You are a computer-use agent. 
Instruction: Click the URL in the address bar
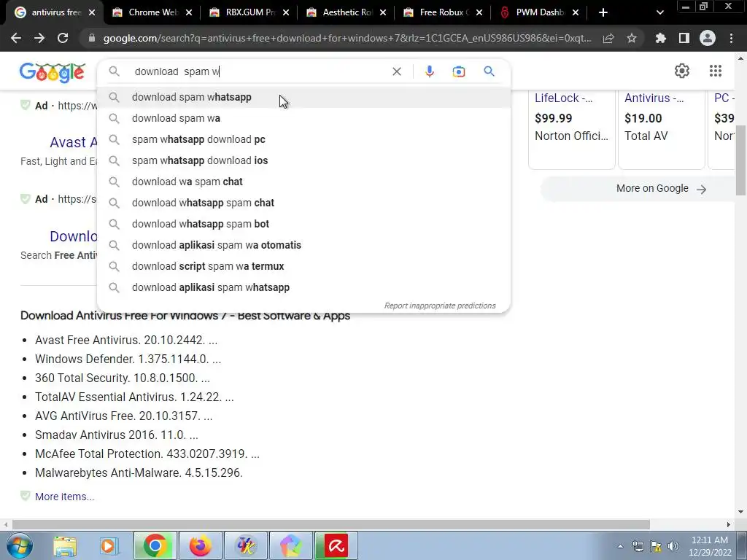click(347, 38)
